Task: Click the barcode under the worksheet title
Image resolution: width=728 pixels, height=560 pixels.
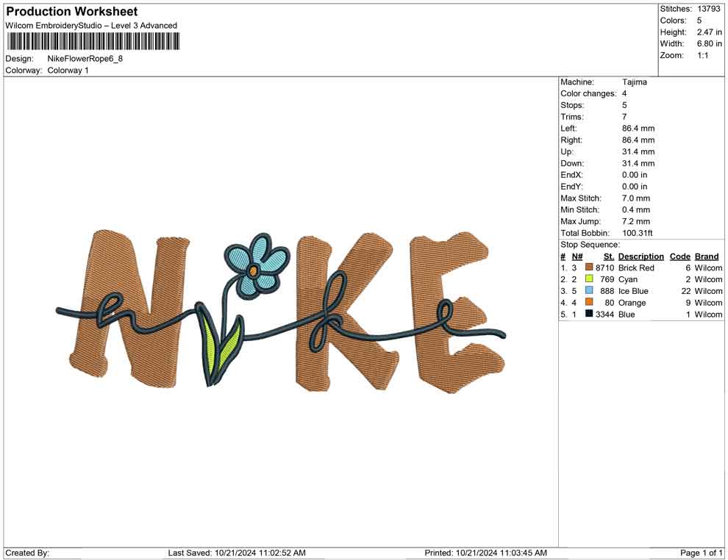Action: pyautogui.click(x=93, y=42)
